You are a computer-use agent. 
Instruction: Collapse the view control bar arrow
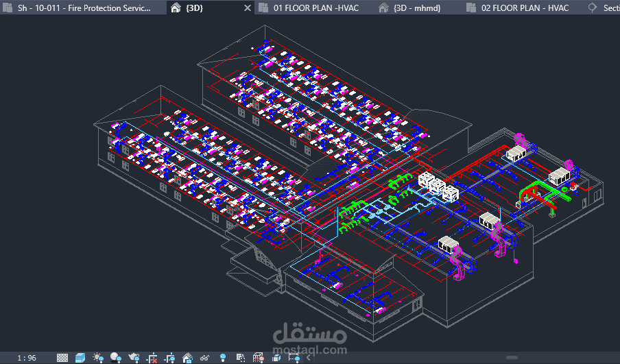click(x=309, y=358)
